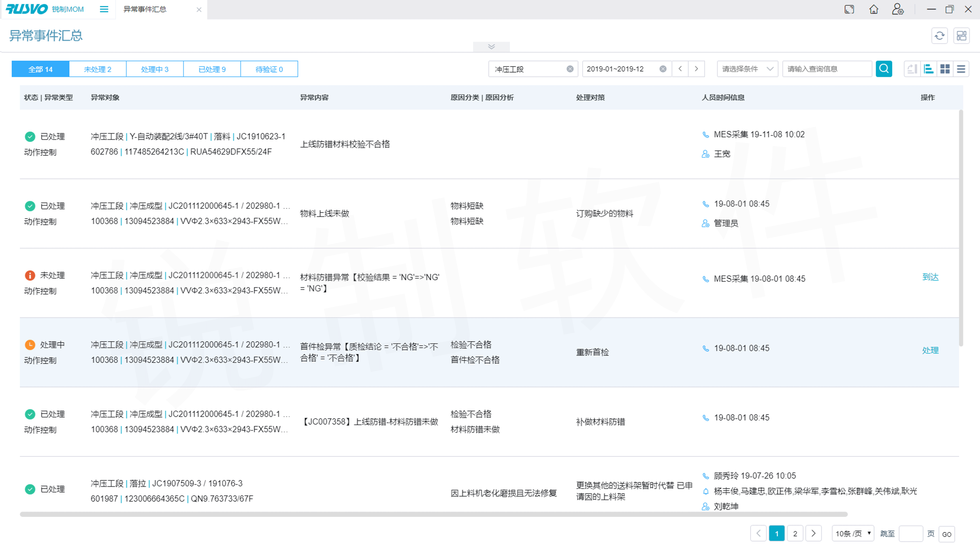
Task: Click the 请输入查询信息 search input field
Action: click(826, 69)
